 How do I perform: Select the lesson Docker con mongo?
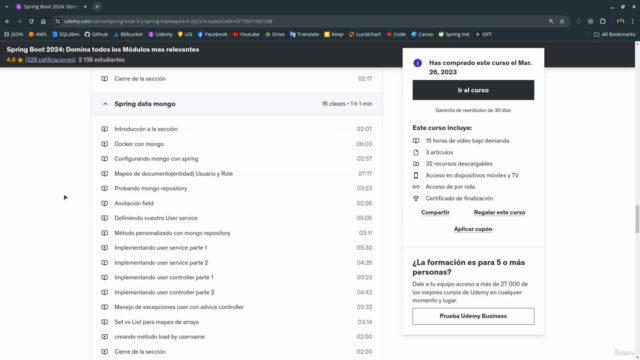[x=139, y=144]
